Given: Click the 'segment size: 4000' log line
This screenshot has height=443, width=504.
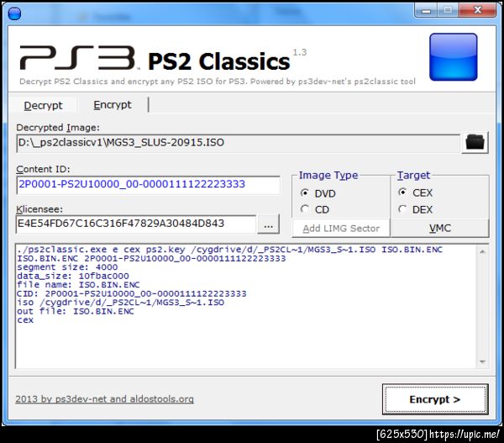Looking at the screenshot, I should click(67, 267).
